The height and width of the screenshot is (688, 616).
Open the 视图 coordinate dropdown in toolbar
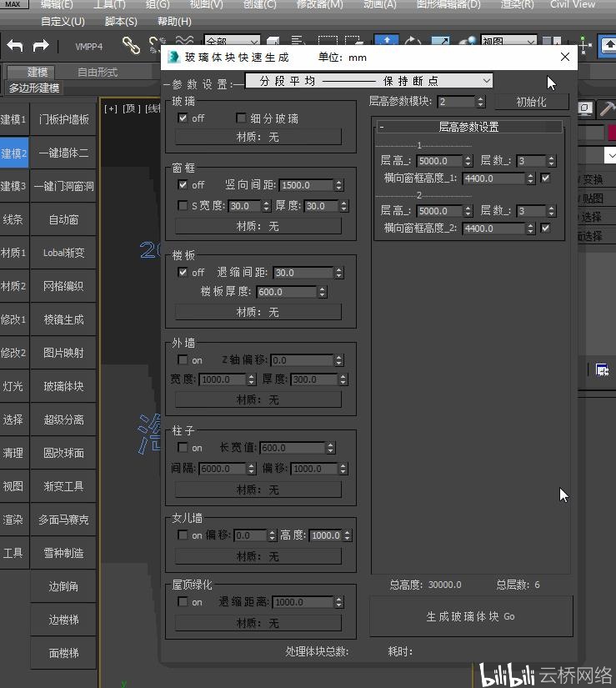click(x=508, y=43)
